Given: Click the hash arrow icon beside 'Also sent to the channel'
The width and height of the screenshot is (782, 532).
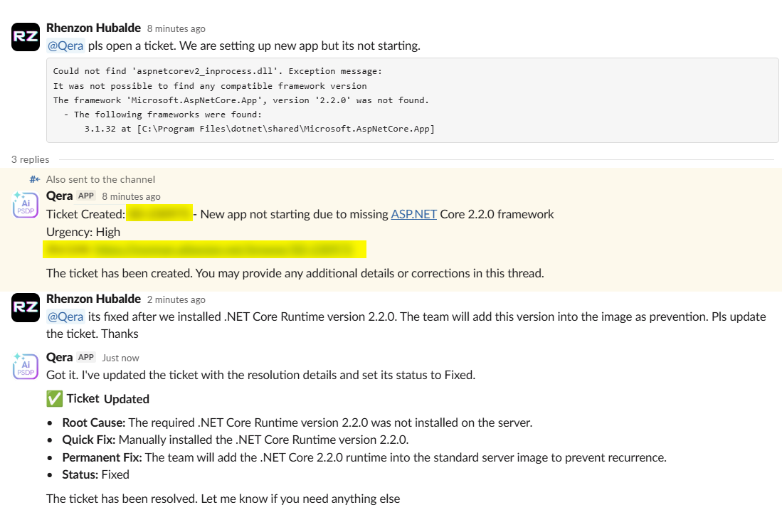Looking at the screenshot, I should point(35,179).
